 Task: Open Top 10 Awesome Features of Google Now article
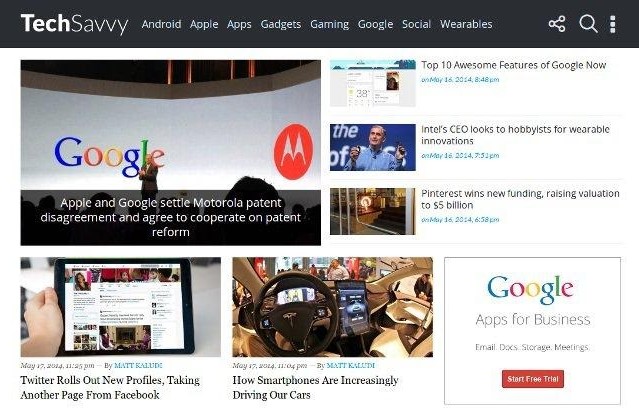513,65
